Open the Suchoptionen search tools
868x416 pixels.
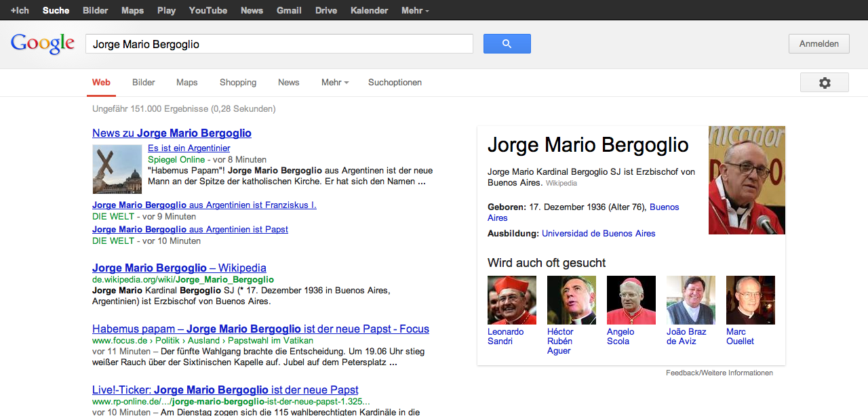[395, 83]
